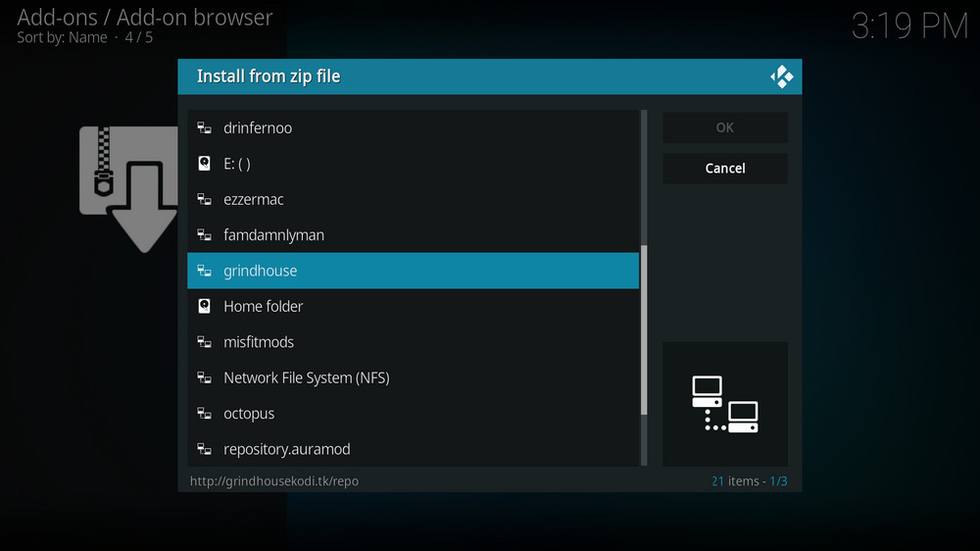Click the Kodi logo in dialog header
This screenshot has width=980, height=551.
click(781, 76)
